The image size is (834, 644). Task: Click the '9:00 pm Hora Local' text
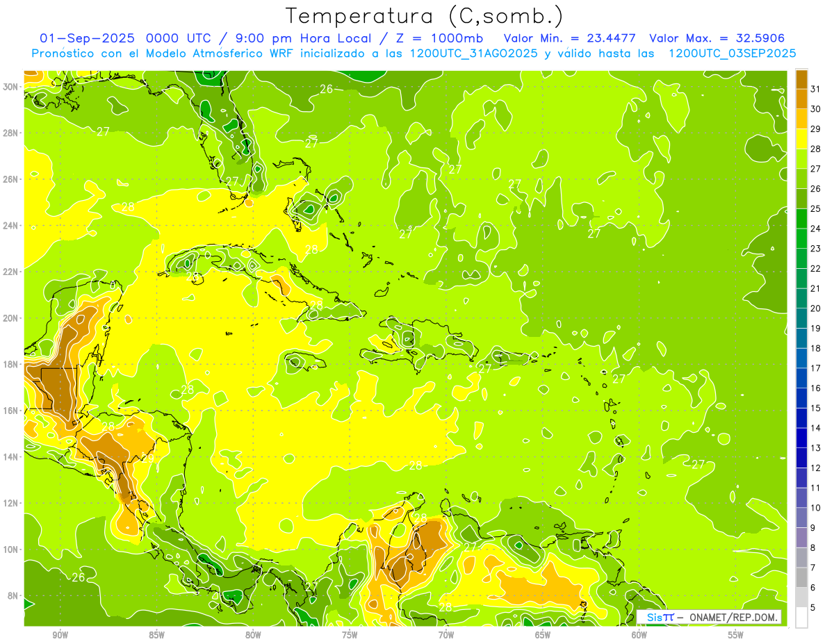(304, 38)
